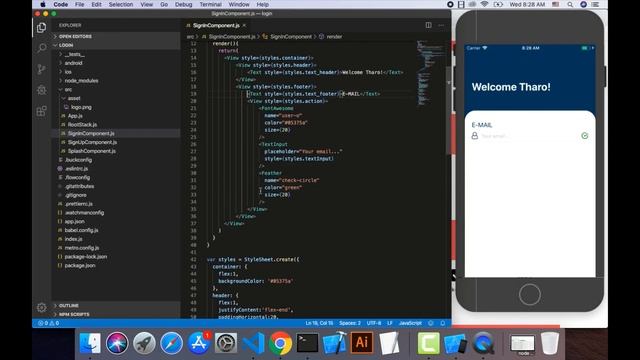
Task: Open Launchpad from the Dock
Action: point(144,343)
